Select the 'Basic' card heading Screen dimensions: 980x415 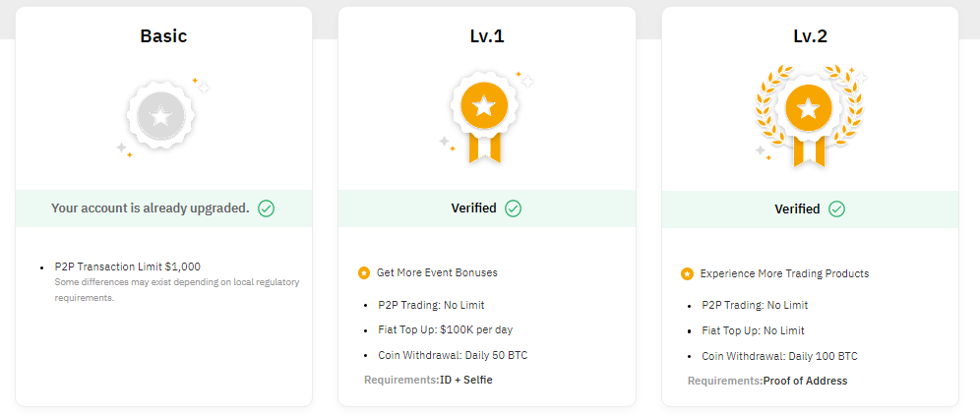pos(163,36)
